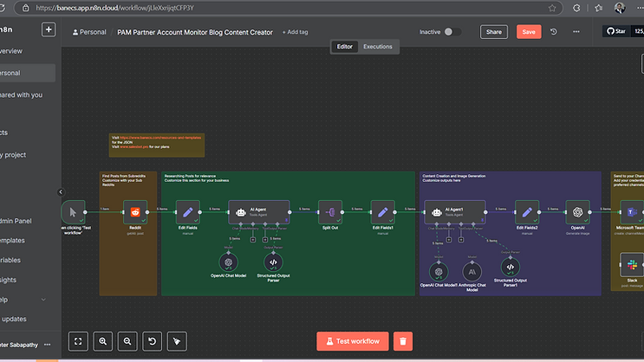This screenshot has width=644, height=362.
Task: Open browser favorites icon
Action: pyautogui.click(x=598, y=8)
